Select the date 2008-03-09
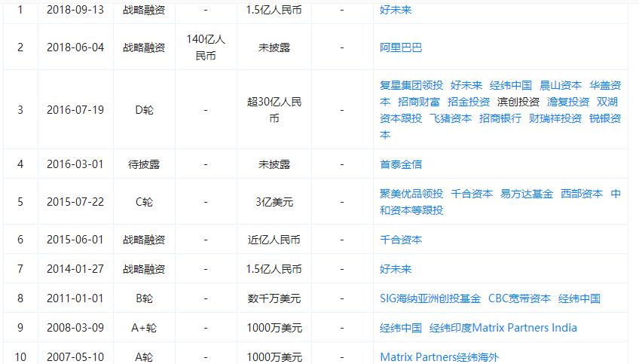Screen dimensions: 639x364 75,328
